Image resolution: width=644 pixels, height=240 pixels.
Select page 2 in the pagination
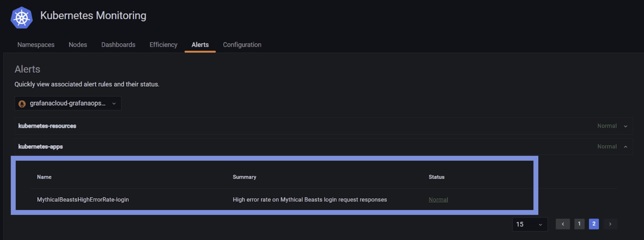(594, 224)
